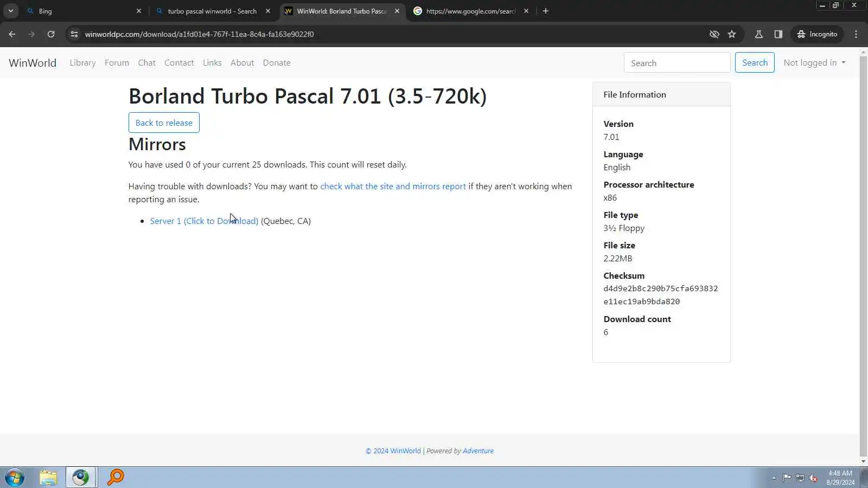Open the Chat page
Viewport: 868px width, 488px height.
[x=146, y=63]
